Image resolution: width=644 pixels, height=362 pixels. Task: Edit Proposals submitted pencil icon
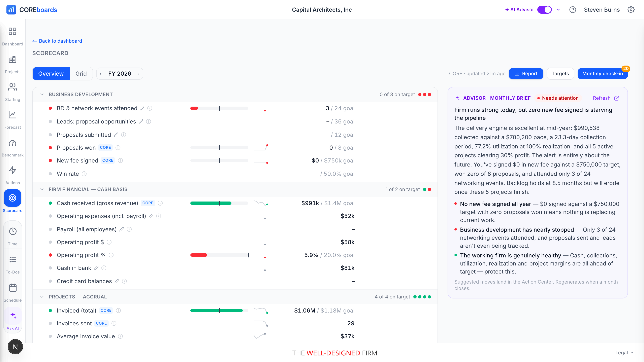click(x=116, y=135)
